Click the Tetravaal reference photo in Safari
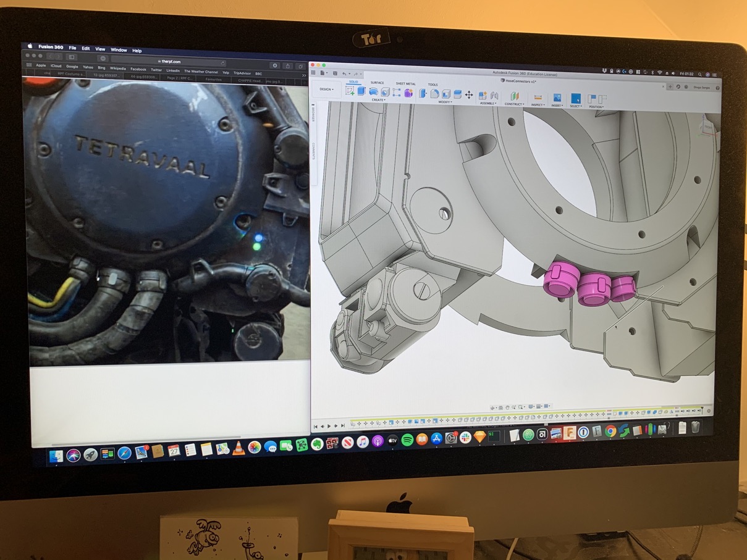The width and height of the screenshot is (747, 560). tap(166, 220)
